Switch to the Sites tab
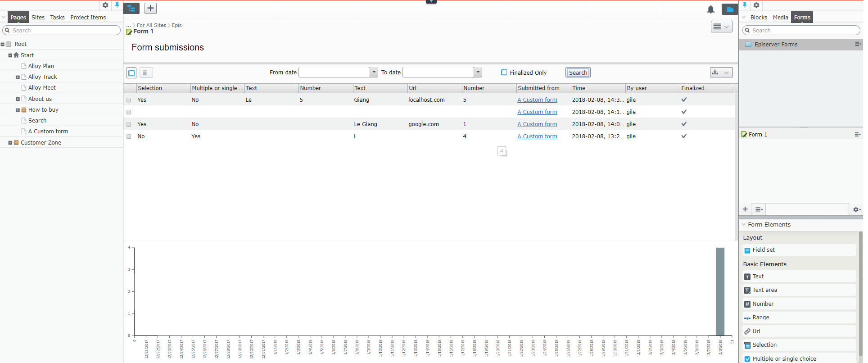868x363 pixels. 38,17
